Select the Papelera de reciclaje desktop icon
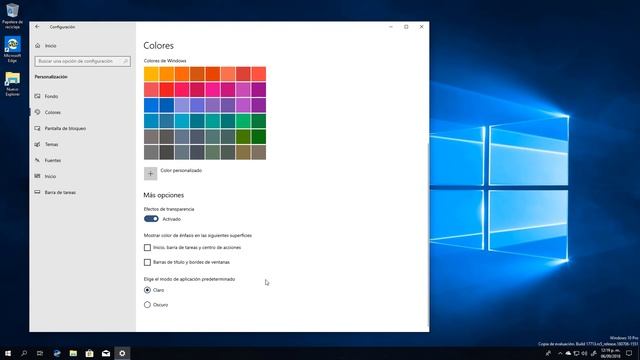 (13, 16)
